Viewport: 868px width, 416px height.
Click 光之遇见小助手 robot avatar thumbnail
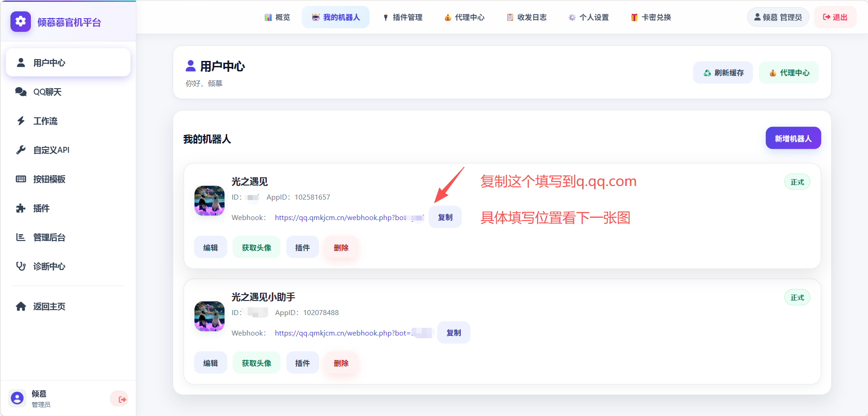coord(210,316)
